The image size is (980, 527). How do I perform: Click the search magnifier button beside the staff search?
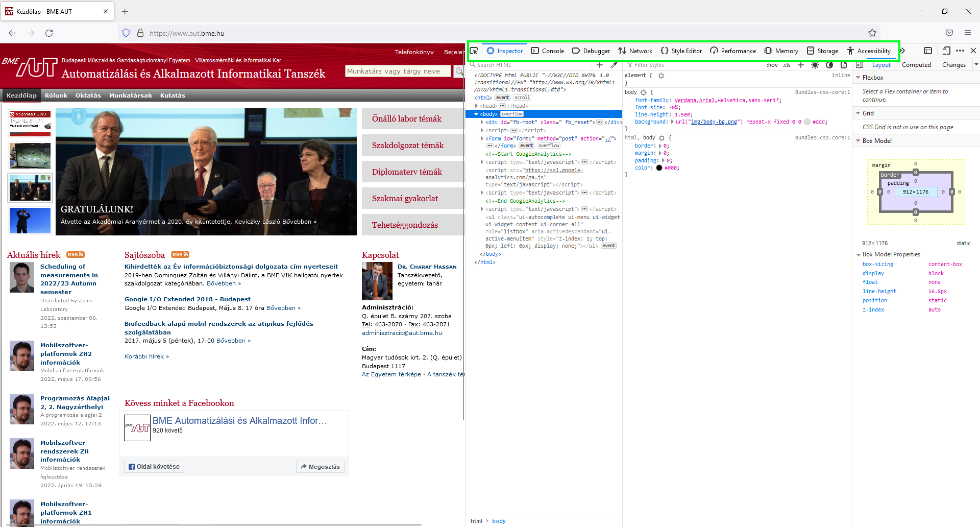pos(459,71)
